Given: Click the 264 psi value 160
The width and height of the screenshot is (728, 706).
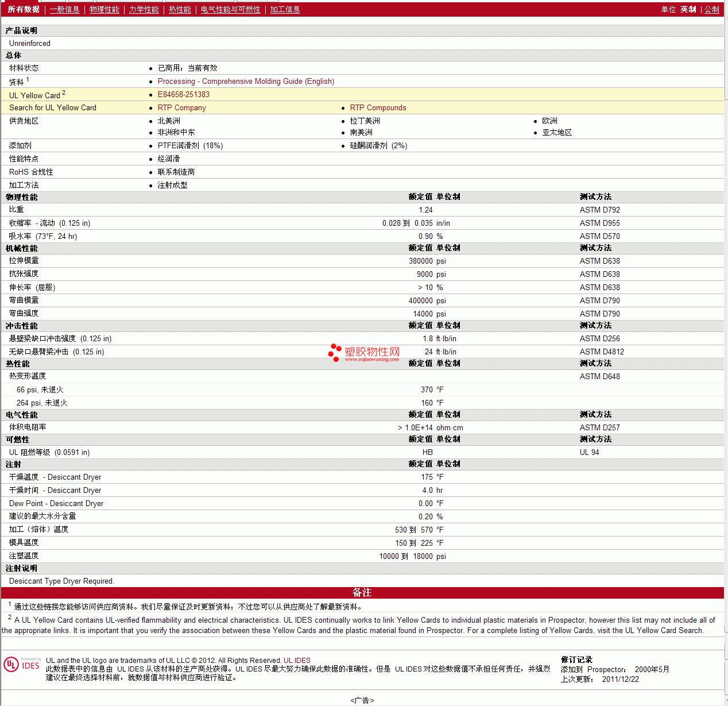Looking at the screenshot, I should (x=427, y=403).
